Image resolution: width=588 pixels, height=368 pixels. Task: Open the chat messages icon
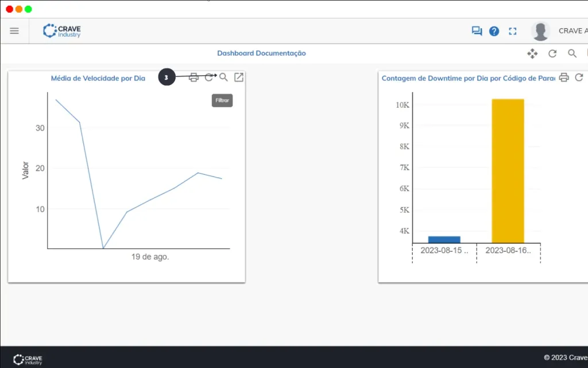[477, 31]
